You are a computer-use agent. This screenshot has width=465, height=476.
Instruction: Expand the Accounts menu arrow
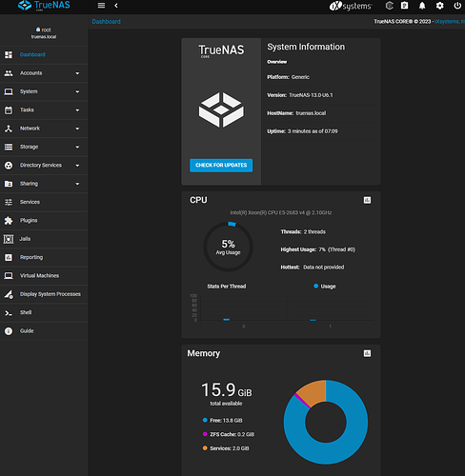[x=77, y=73]
